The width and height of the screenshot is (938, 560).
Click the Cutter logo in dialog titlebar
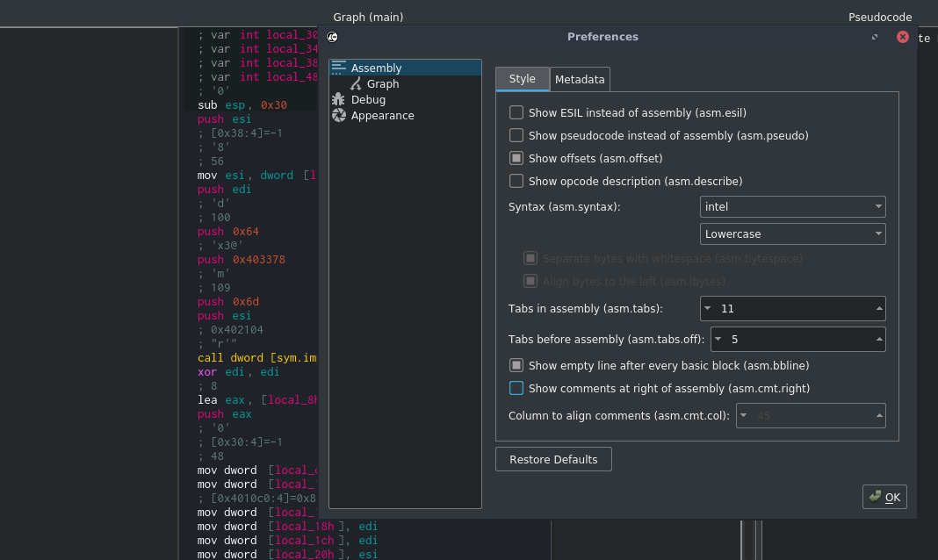pos(333,37)
